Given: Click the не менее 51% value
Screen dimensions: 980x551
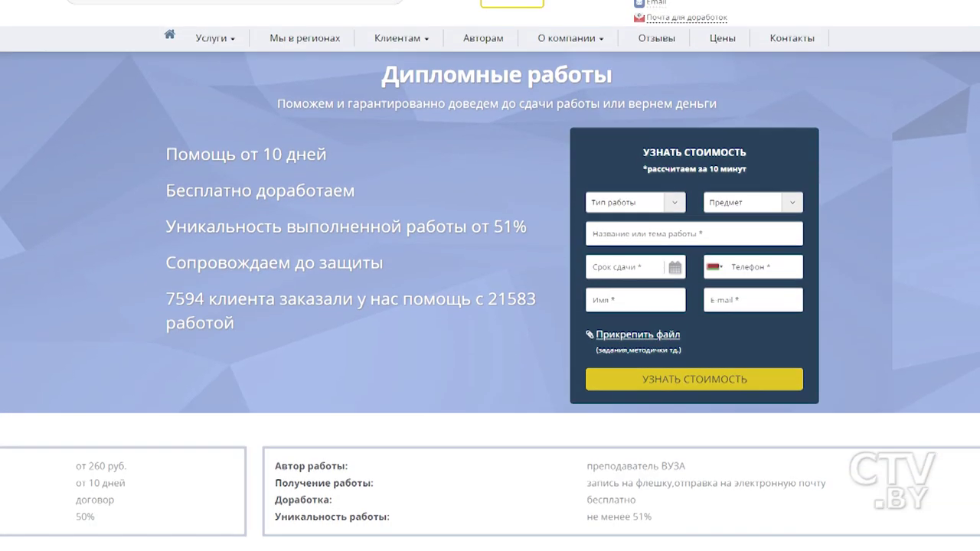Looking at the screenshot, I should (x=619, y=517).
